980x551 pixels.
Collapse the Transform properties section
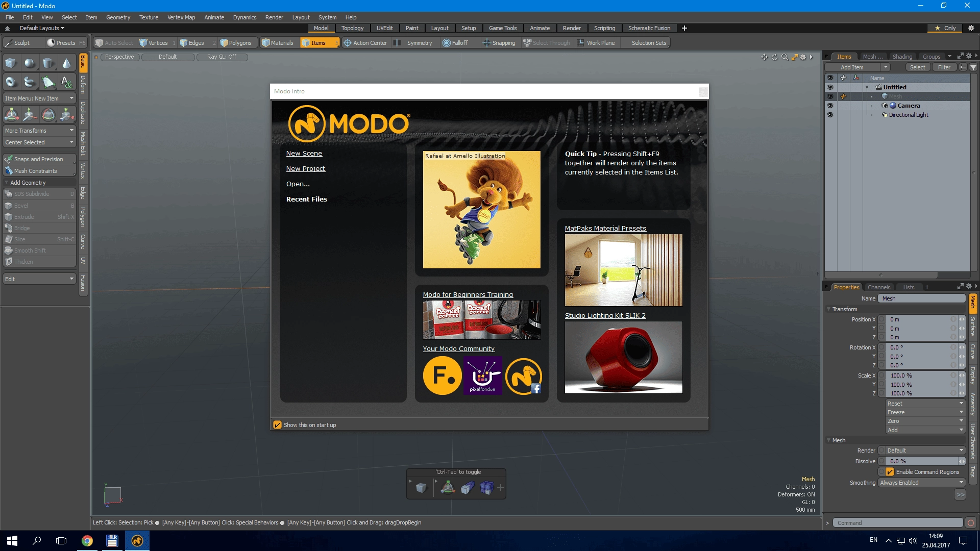tap(828, 309)
